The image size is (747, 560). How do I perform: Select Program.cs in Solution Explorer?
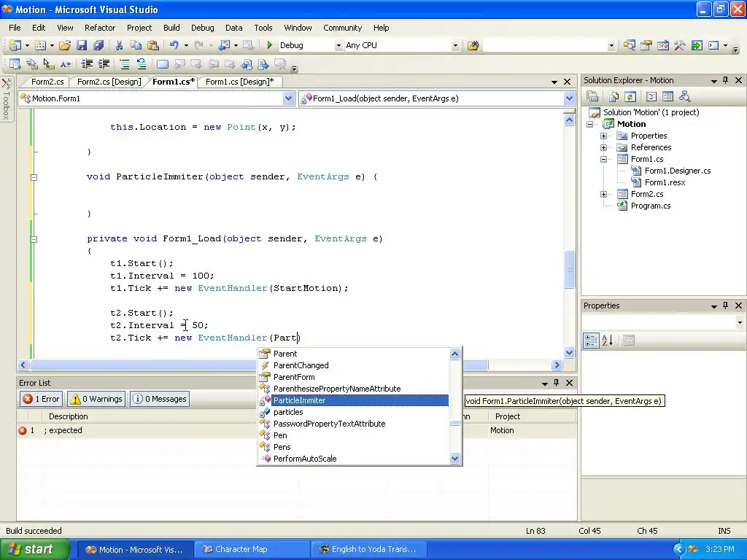[650, 206]
